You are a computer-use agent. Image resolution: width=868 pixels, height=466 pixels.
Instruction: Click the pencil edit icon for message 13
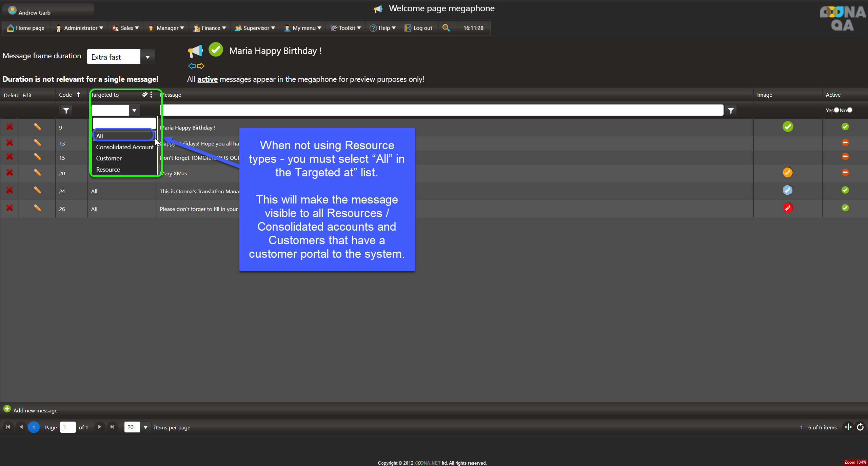[x=37, y=143]
